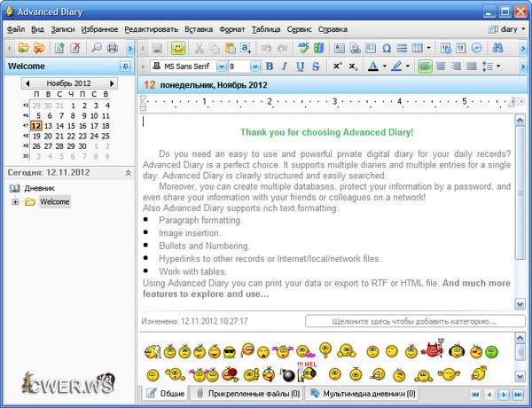The width and height of the screenshot is (532, 408).
Task: Click the Italic formatting button
Action: point(284,67)
